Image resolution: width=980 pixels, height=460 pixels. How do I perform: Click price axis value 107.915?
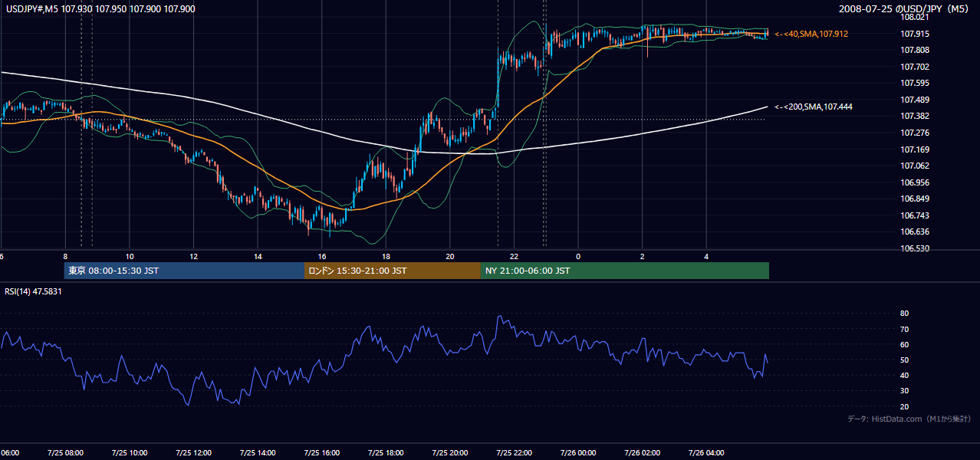click(915, 34)
